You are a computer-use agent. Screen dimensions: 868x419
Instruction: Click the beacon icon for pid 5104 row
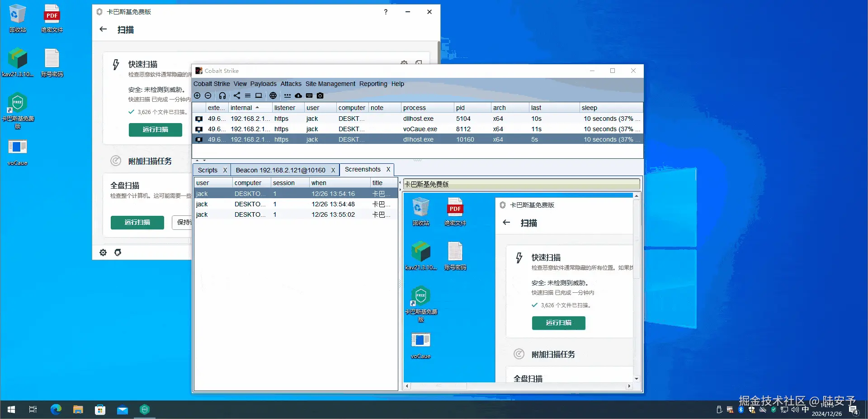click(x=198, y=119)
